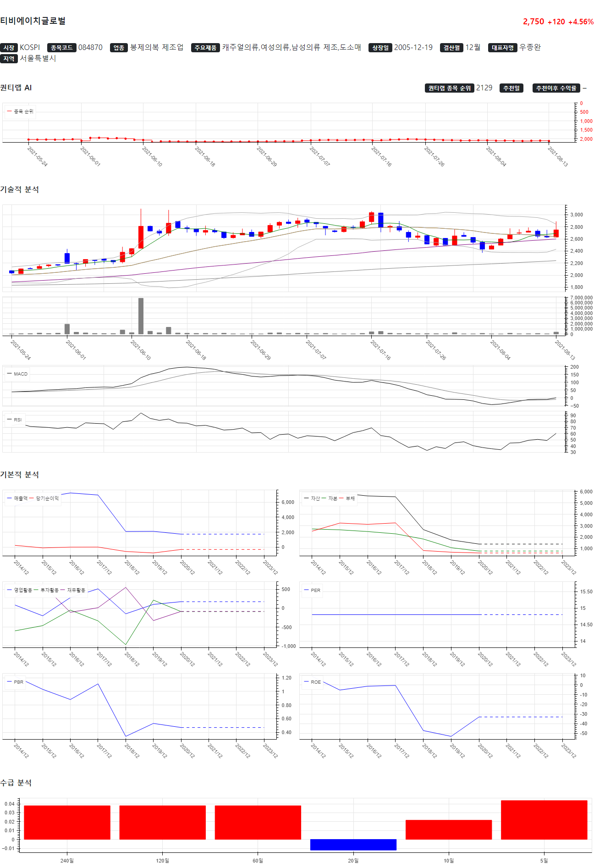Toggle the 매출액 legend entry
The height and width of the screenshot is (868, 594).
pos(17,498)
